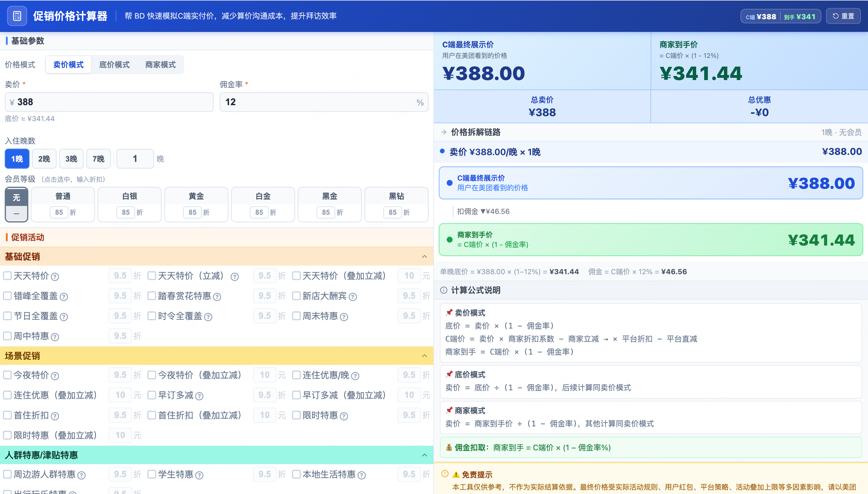This screenshot has height=494, width=868.
Task: Select 7晚 stay length
Action: [98, 158]
